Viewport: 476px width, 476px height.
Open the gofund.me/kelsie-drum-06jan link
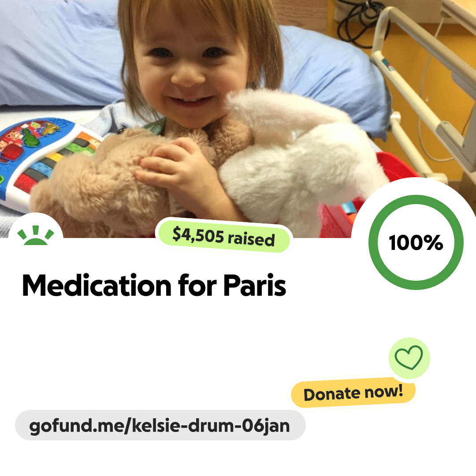tap(160, 425)
